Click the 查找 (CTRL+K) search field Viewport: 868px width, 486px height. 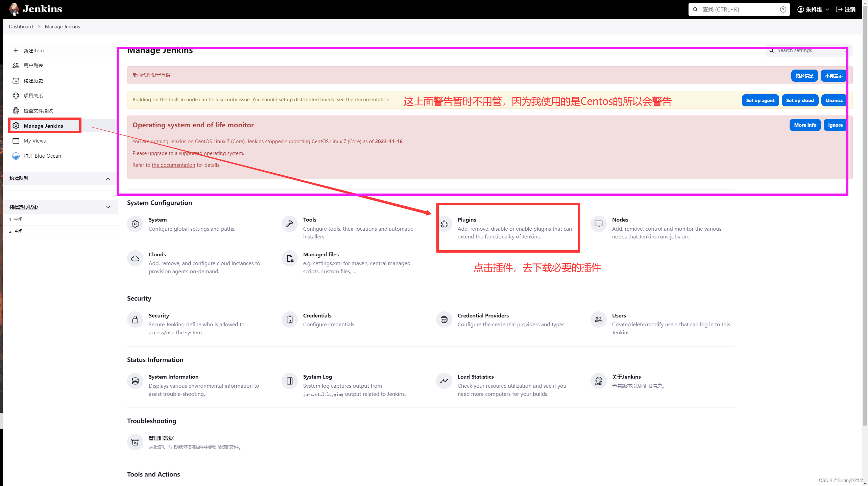pos(739,9)
